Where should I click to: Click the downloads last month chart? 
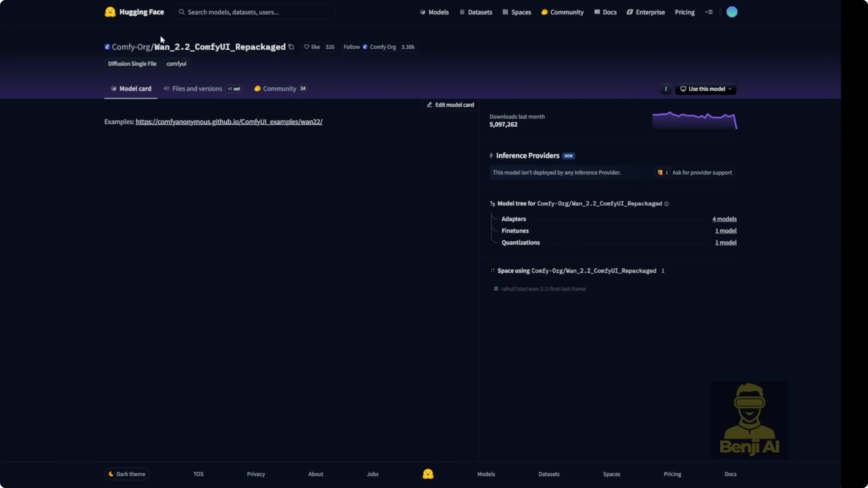[694, 120]
